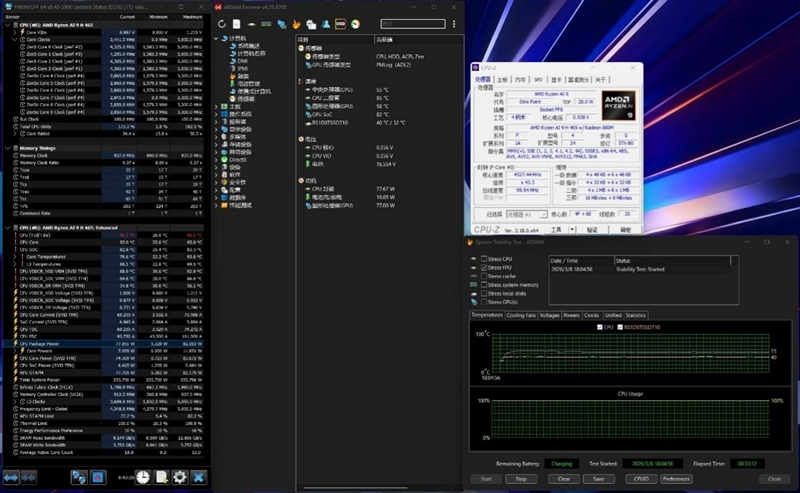Image resolution: width=800 pixels, height=493 pixels.
Task: Click the AIDA64 search input field
Action: pos(413,24)
